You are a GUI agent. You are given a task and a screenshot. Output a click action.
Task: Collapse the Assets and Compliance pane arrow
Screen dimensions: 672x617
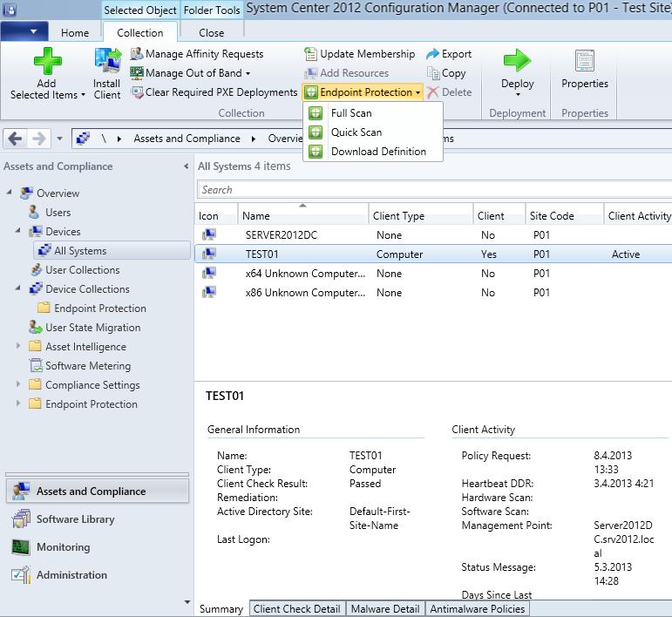pos(186,166)
